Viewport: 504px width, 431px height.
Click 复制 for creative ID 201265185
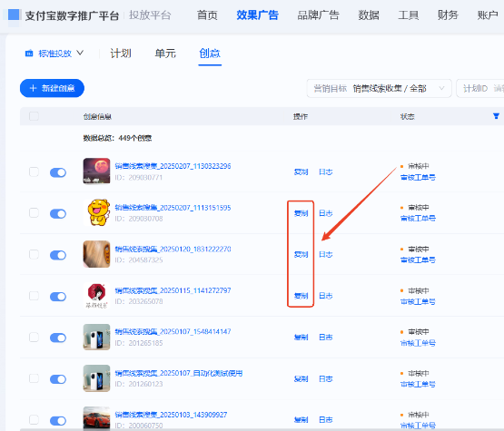(x=301, y=338)
